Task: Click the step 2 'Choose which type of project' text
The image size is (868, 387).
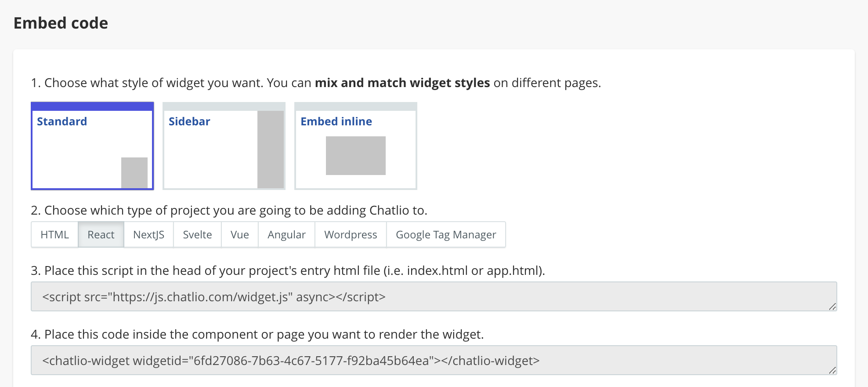Action: (229, 210)
